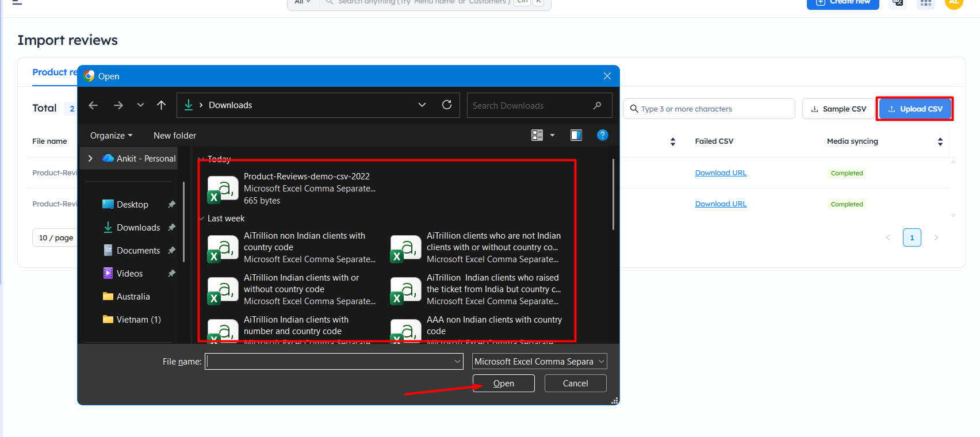Image resolution: width=980 pixels, height=437 pixels.
Task: Toggle the preview pane icon
Action: (x=576, y=135)
